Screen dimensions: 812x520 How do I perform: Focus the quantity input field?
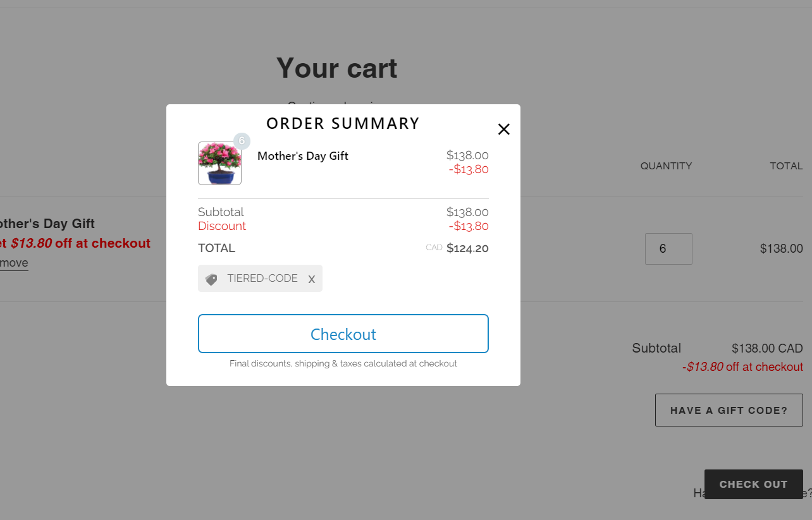(668, 249)
